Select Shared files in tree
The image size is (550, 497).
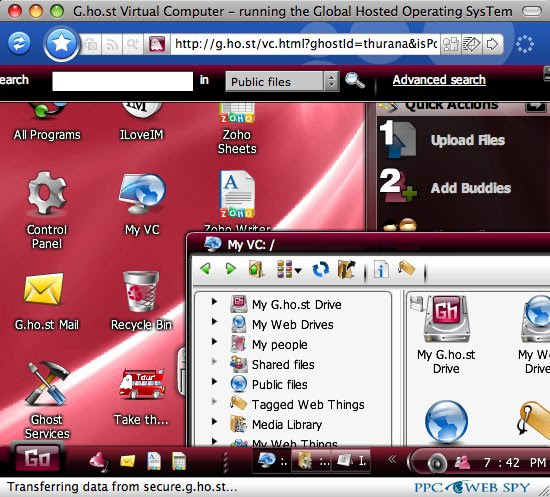[x=283, y=365]
